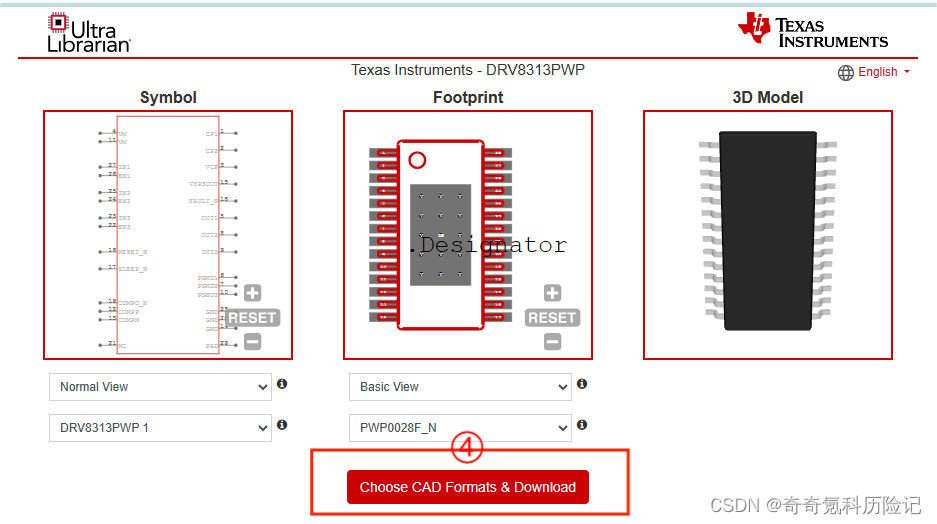Zoom out on the Footprint preview
The image size is (937, 524).
553,342
